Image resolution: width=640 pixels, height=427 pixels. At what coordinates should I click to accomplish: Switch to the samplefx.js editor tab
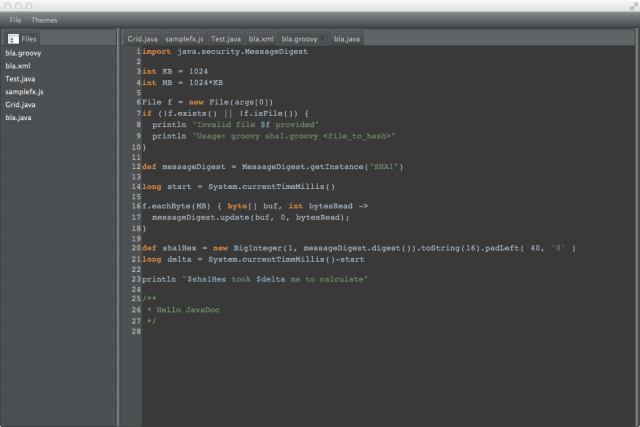click(x=185, y=39)
